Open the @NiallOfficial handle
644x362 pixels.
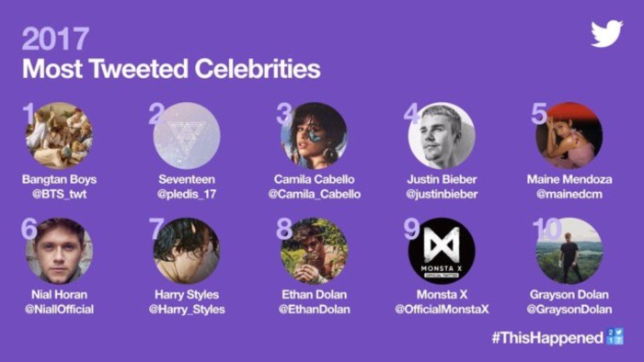tap(59, 309)
